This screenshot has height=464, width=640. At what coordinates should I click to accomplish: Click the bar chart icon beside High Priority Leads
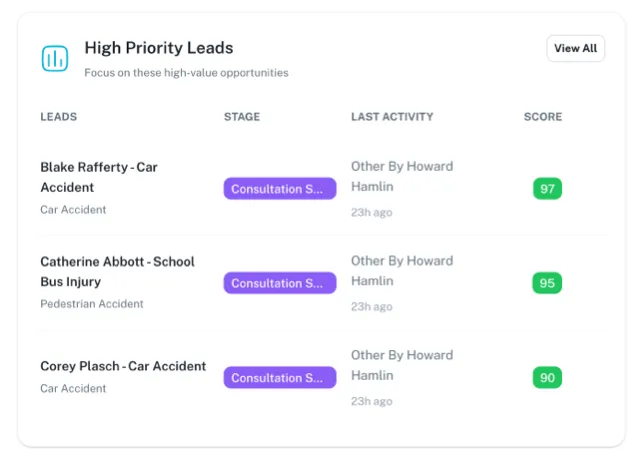pyautogui.click(x=55, y=58)
